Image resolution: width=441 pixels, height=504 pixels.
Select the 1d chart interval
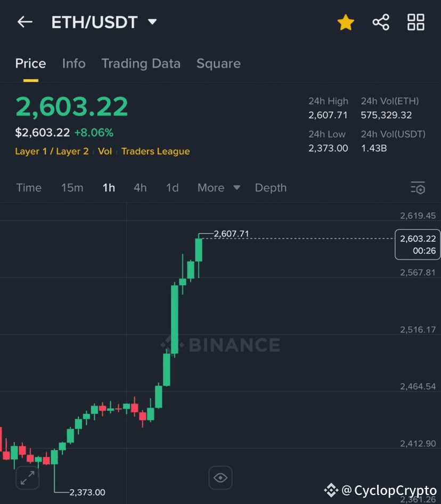point(172,188)
